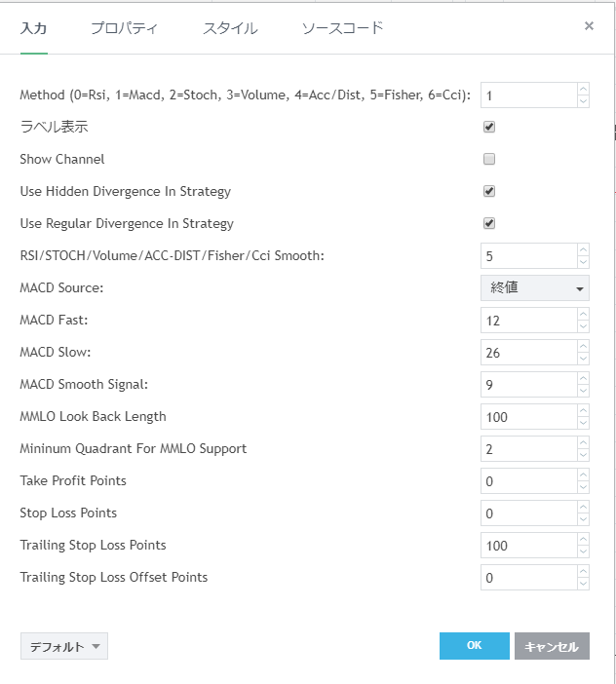The image size is (616, 684).
Task: Click the OK button
Action: point(474,646)
